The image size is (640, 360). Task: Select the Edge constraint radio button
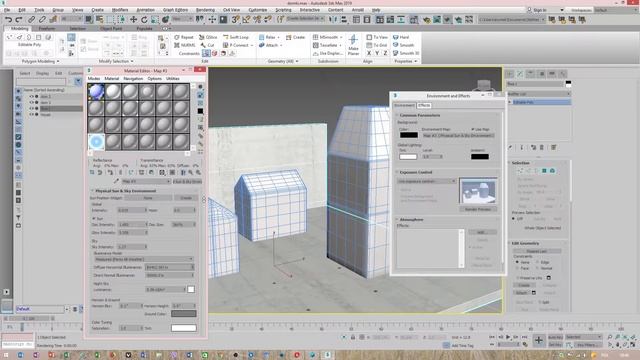(x=538, y=262)
